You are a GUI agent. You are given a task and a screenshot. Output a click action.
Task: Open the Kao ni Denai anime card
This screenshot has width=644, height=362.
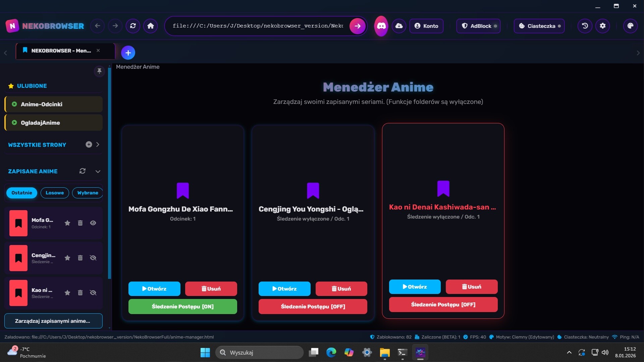(415, 287)
